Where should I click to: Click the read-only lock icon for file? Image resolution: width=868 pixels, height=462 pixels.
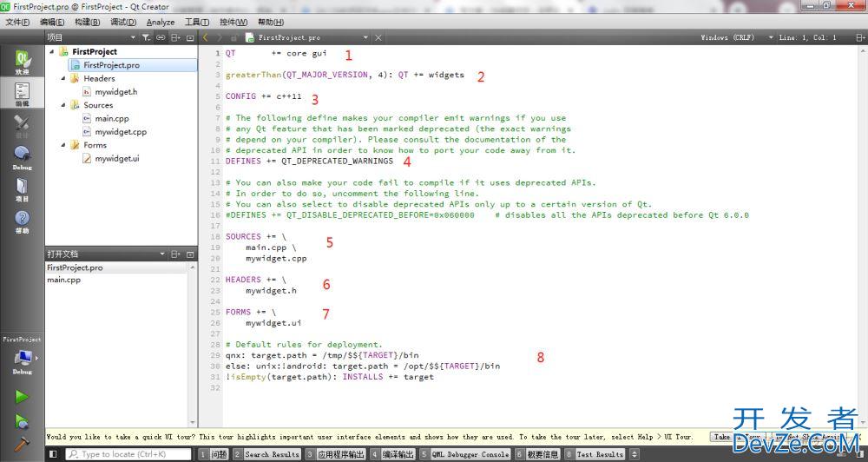coord(233,37)
